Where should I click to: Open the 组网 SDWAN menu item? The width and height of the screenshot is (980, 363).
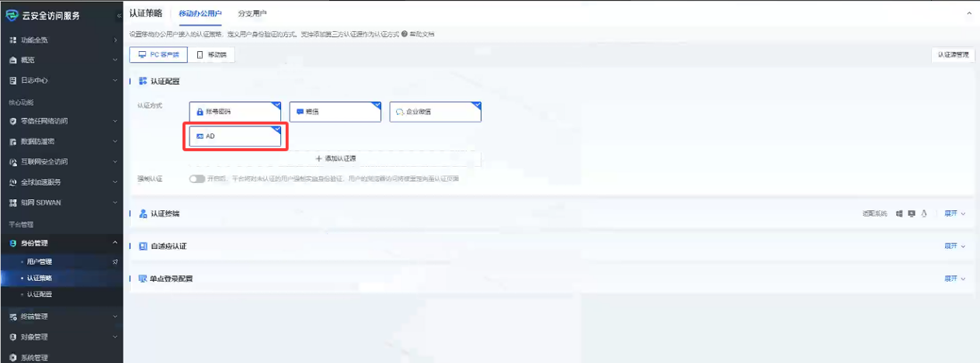(61, 202)
